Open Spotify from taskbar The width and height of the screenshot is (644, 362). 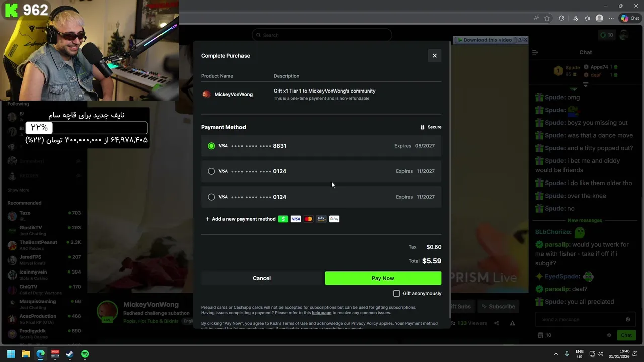pos(85,354)
